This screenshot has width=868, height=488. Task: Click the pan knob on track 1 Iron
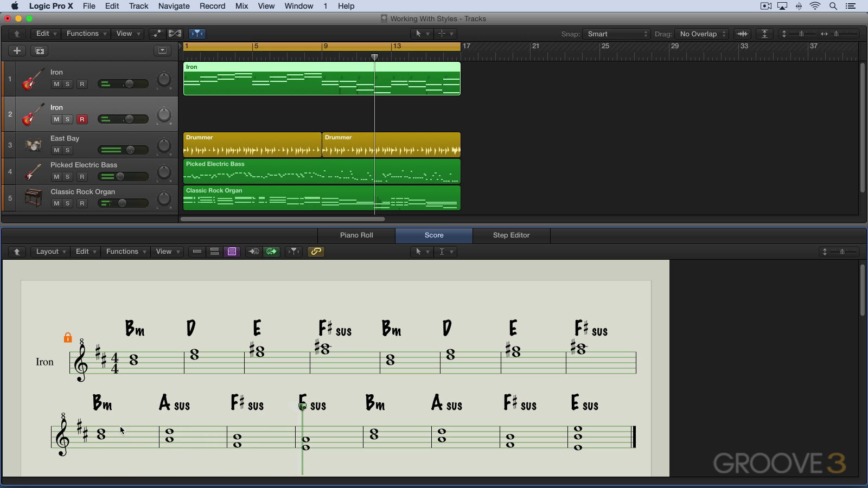pyautogui.click(x=163, y=80)
